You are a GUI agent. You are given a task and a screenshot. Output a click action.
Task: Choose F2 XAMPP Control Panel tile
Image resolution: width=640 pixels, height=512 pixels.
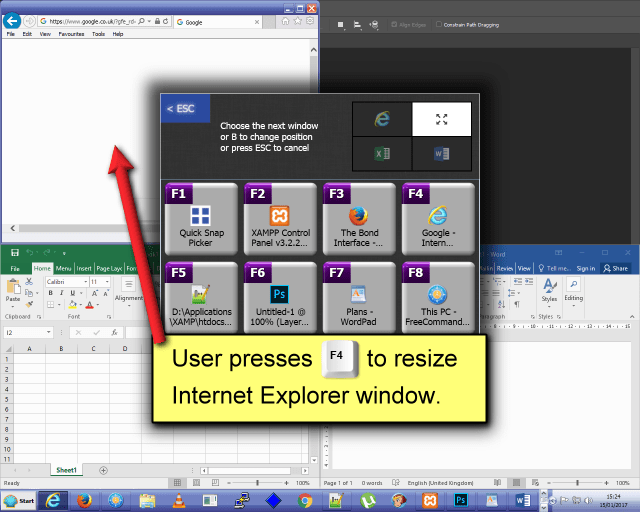click(280, 218)
